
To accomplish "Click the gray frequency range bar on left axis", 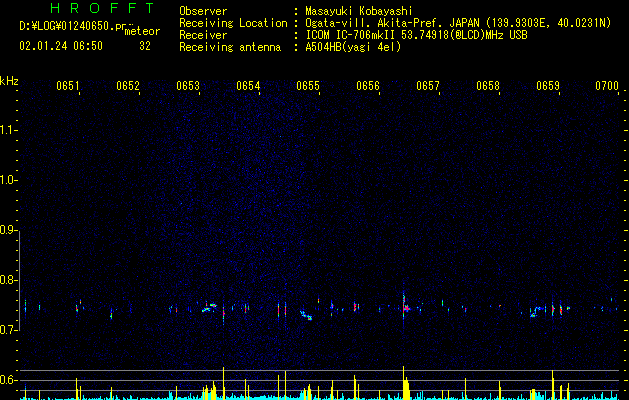I will coord(20,280).
